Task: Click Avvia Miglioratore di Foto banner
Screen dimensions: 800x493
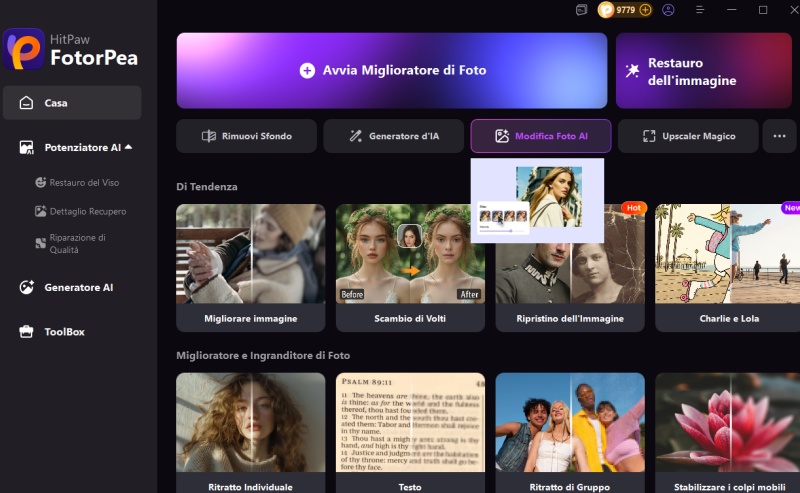Action: (392, 70)
